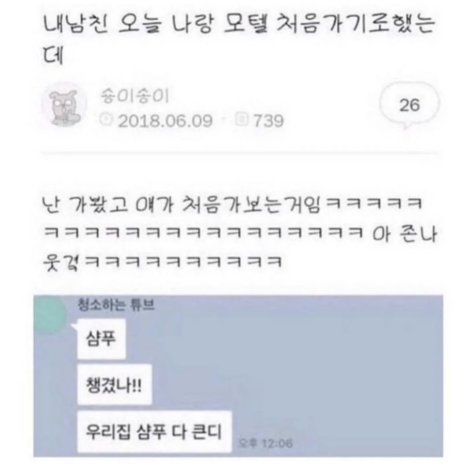Select the view count number 739

click(268, 121)
